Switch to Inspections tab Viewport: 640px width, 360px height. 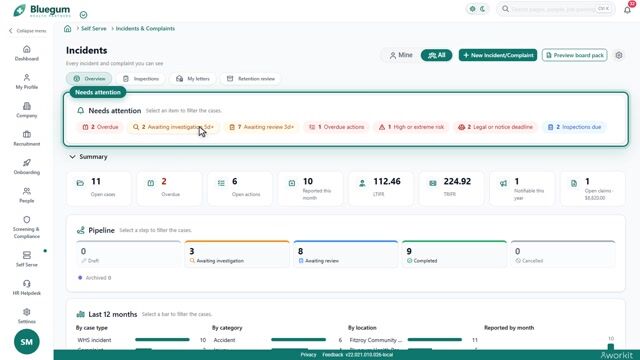pyautogui.click(x=141, y=79)
